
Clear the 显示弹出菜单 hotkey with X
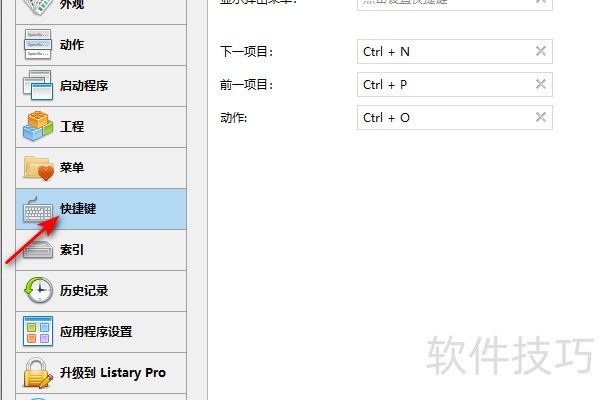coord(541,2)
